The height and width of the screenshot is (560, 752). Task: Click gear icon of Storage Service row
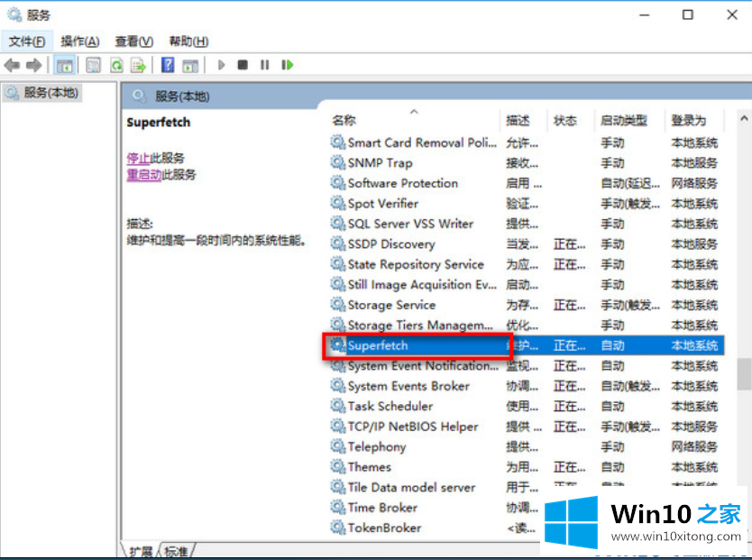(x=337, y=305)
